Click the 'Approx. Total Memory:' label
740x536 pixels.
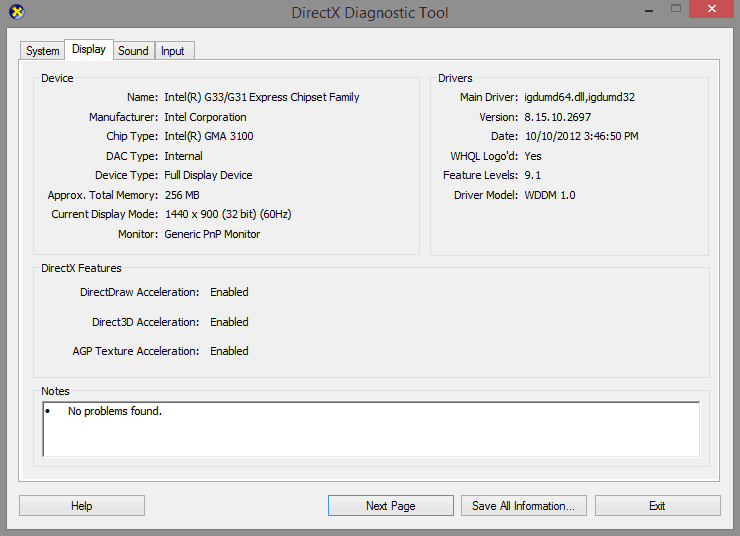point(103,195)
